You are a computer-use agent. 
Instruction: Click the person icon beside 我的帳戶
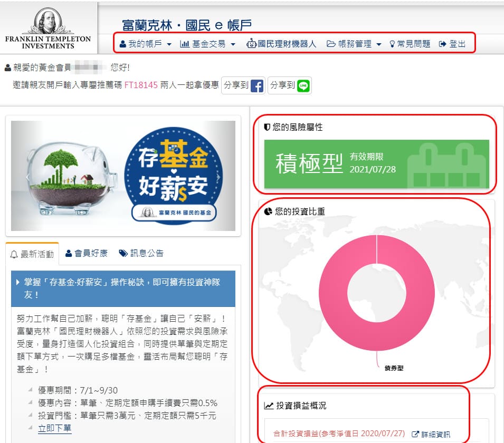tap(122, 44)
